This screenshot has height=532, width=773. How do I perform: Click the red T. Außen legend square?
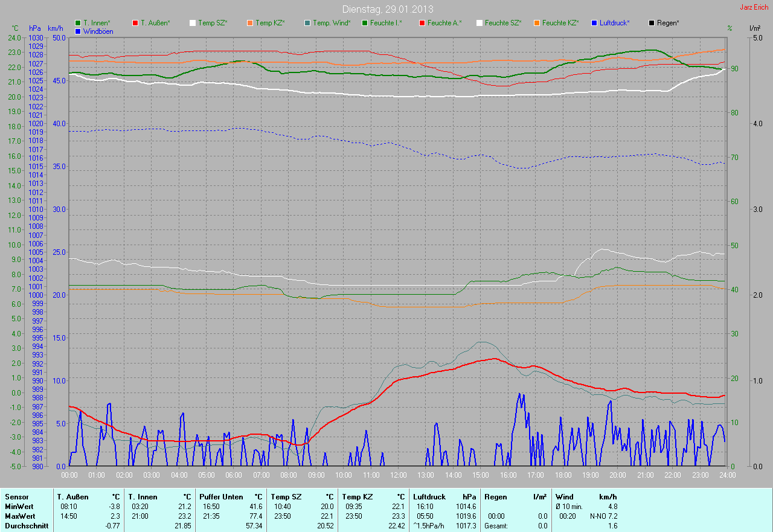tap(135, 23)
